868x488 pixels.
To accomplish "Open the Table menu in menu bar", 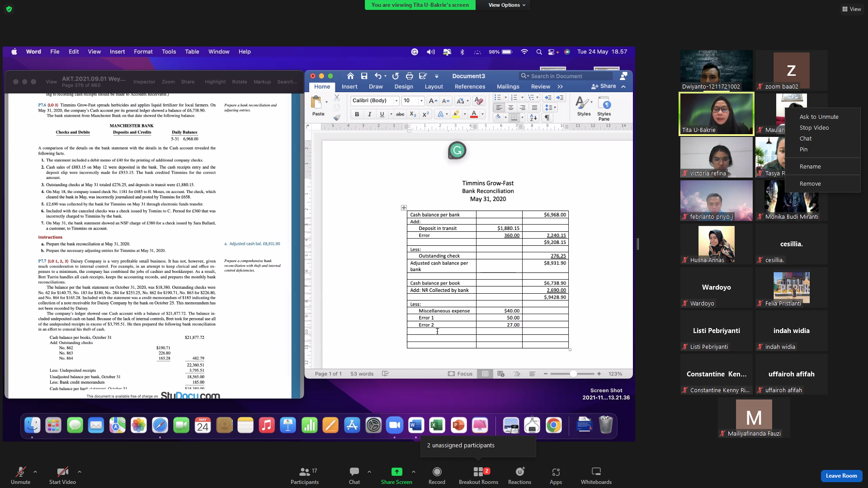I will 192,52.
